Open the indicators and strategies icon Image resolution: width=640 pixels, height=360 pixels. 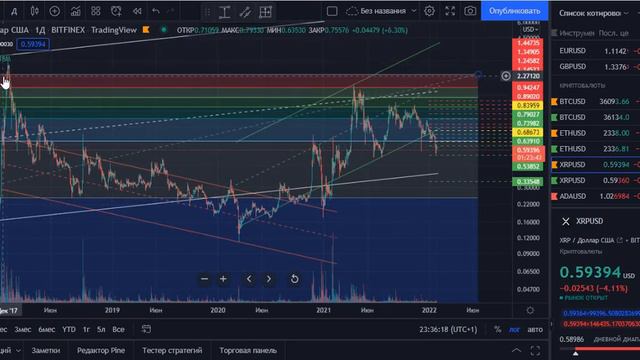pyautogui.click(x=76, y=11)
